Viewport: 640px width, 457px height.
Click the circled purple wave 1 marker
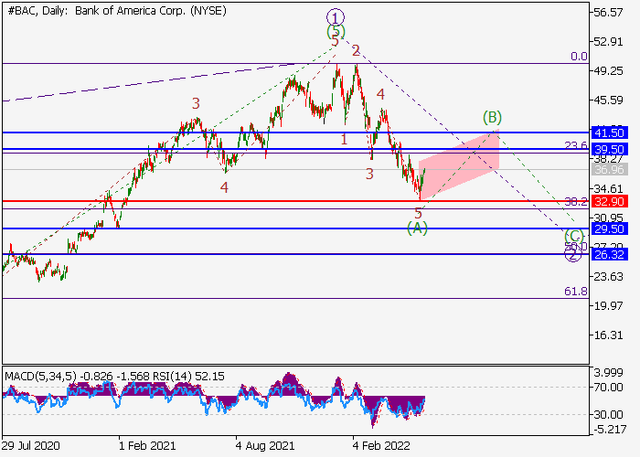336,18
